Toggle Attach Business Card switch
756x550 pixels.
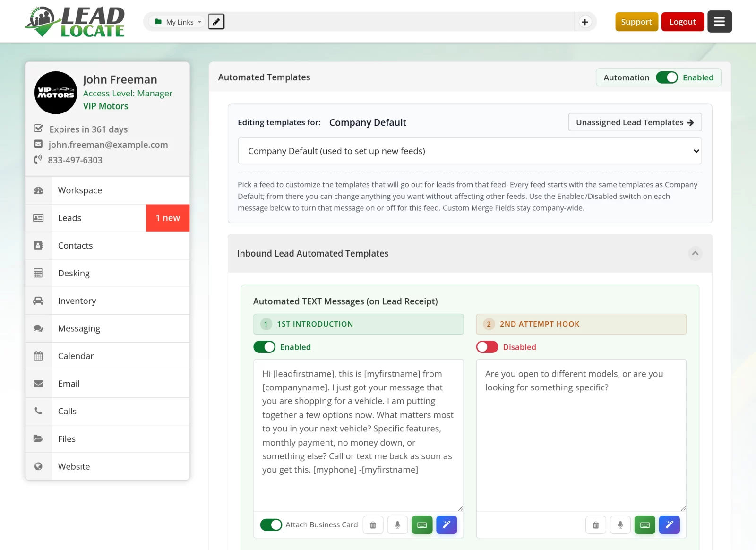[271, 525]
